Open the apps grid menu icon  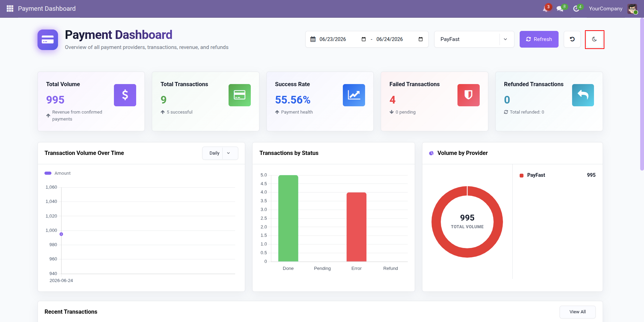(10, 8)
